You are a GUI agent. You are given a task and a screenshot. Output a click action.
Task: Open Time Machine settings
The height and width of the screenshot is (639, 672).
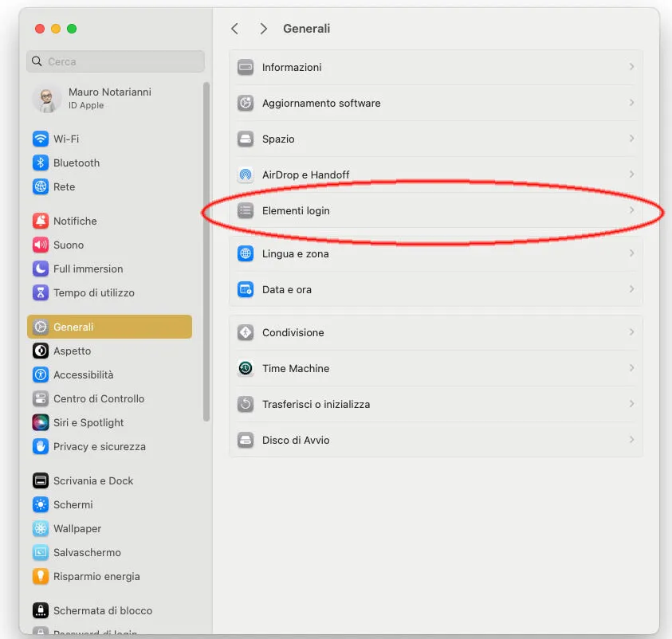tap(436, 368)
